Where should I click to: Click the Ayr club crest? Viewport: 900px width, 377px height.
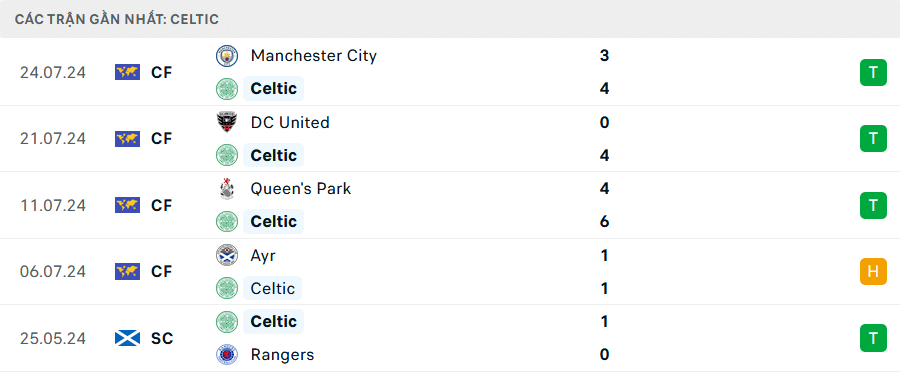point(227,255)
